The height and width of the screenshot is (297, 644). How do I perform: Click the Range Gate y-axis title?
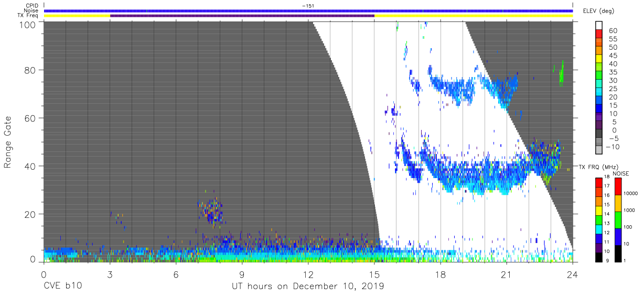coord(8,142)
